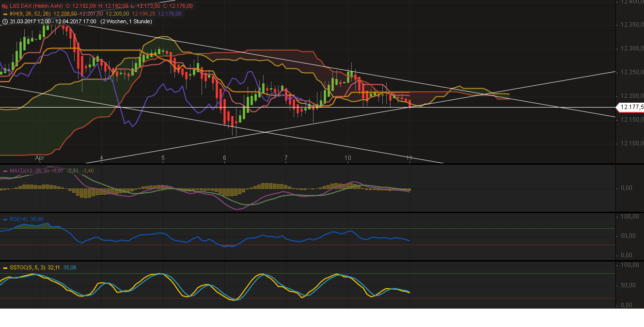The image size is (644, 327).
Task: Toggle the MACD(12, 26, 9) indicator via its label
Action: point(30,171)
